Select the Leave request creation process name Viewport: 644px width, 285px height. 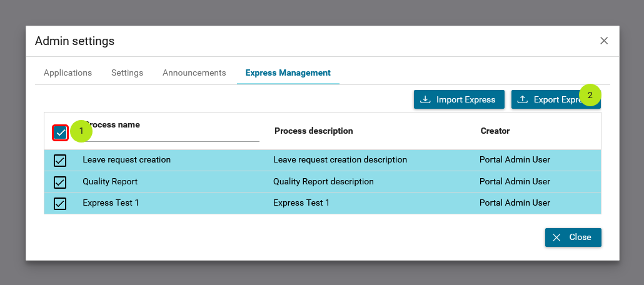(126, 160)
